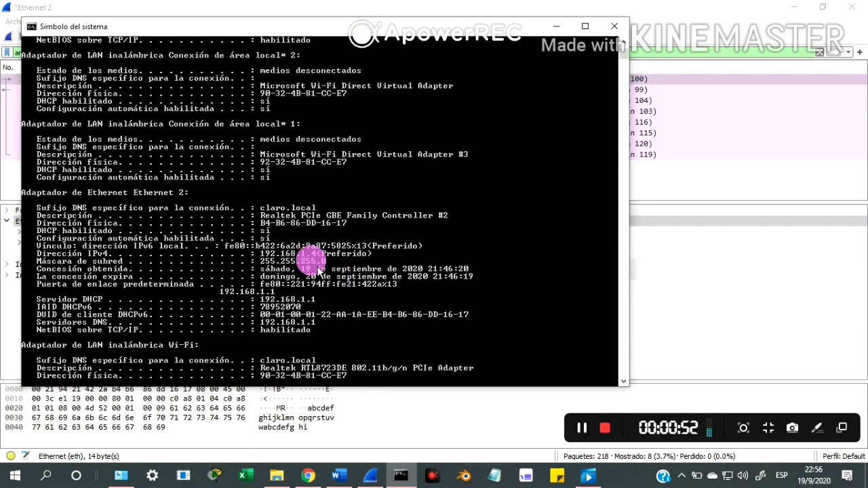Open Blender from the taskbar

(464, 476)
